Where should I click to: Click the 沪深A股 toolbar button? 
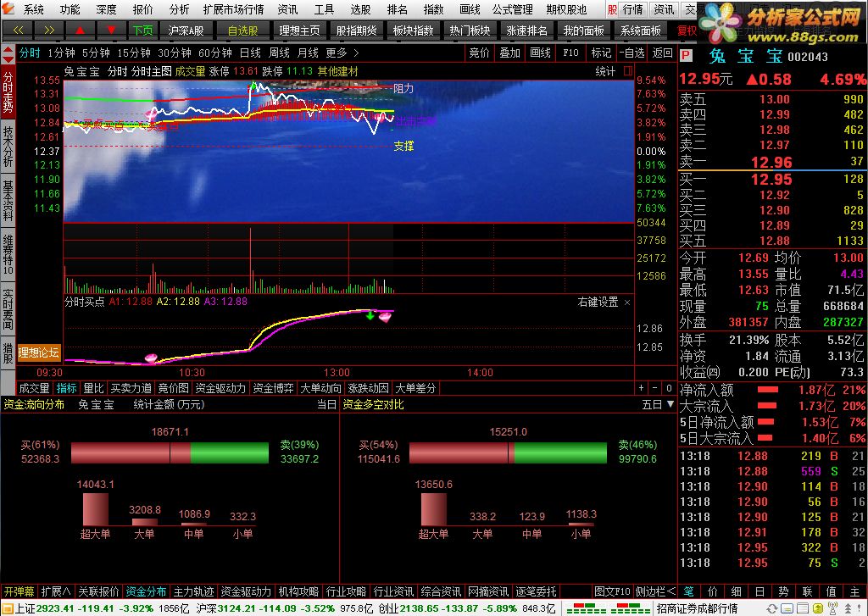click(186, 31)
